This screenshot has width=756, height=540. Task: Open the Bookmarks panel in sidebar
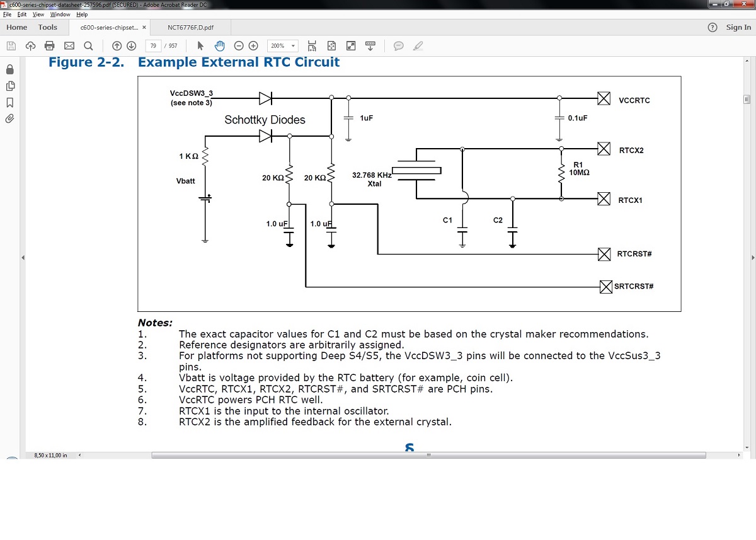pyautogui.click(x=10, y=102)
